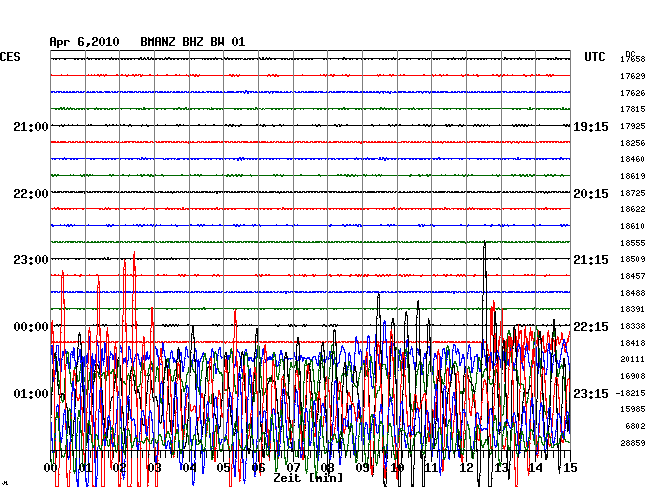Click the x-axis minute label "12"
Image resolution: width=650 pixels, height=494 pixels.
tap(466, 468)
